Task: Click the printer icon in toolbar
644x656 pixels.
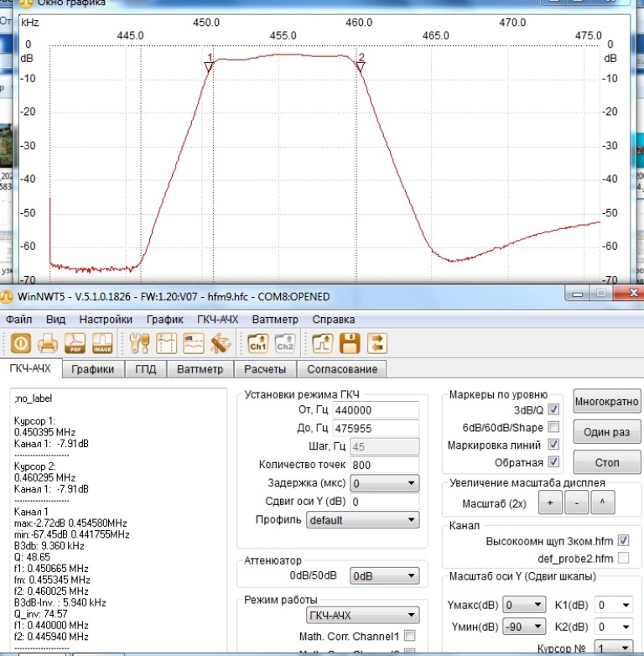Action: [x=49, y=343]
